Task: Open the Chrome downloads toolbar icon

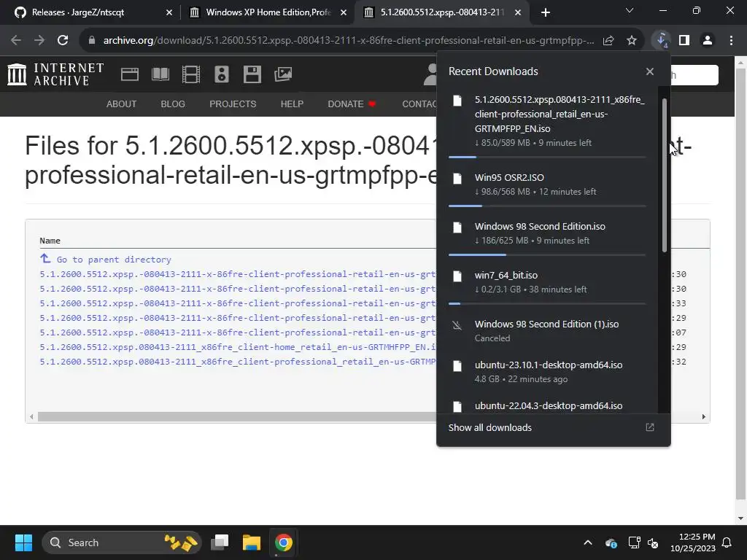Action: coord(662,41)
